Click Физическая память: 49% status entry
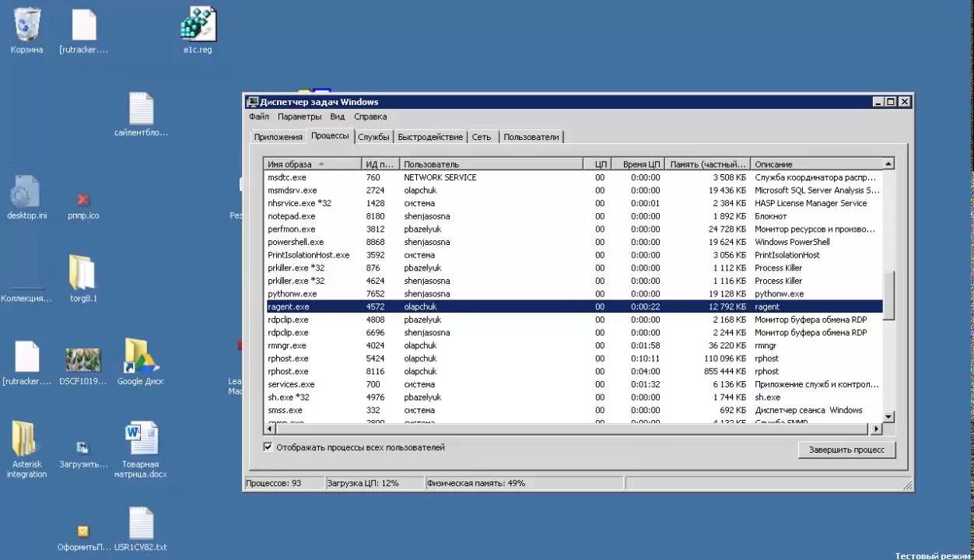The image size is (974, 560). click(524, 483)
